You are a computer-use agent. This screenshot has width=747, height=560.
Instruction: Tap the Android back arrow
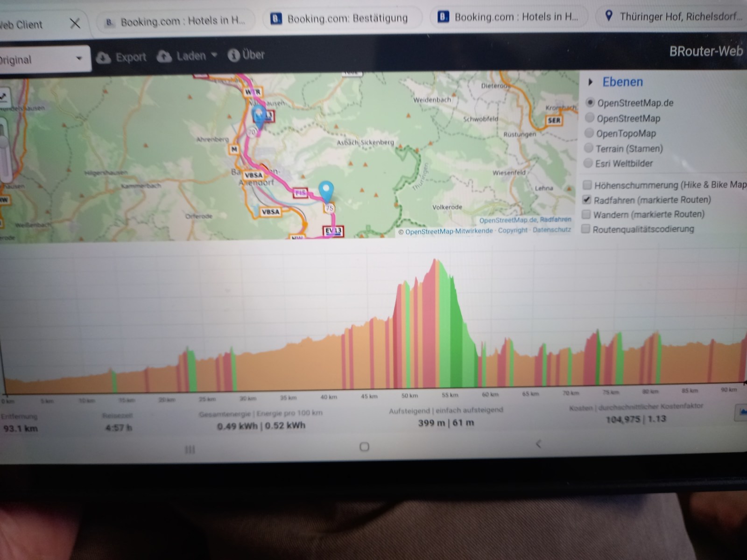pos(539,444)
